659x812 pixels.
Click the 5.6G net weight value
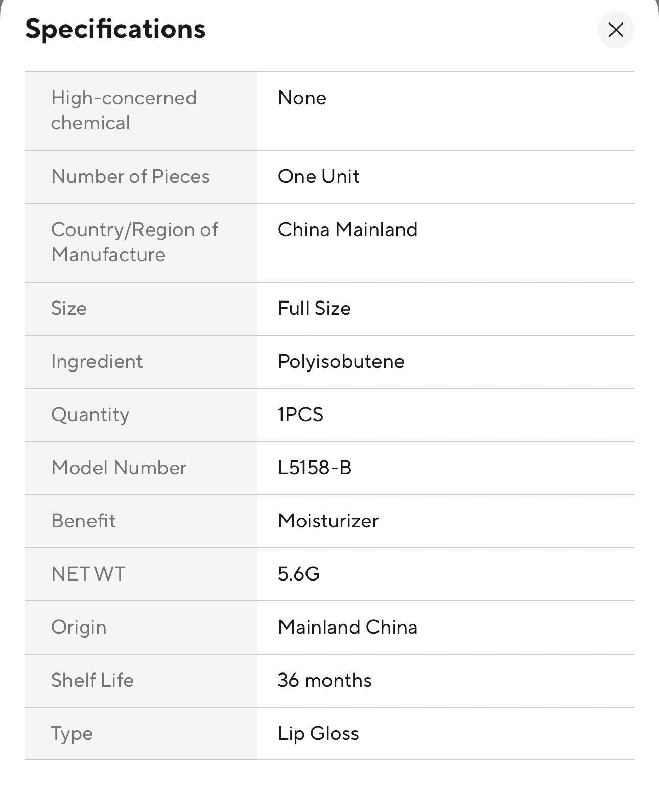pyautogui.click(x=298, y=574)
